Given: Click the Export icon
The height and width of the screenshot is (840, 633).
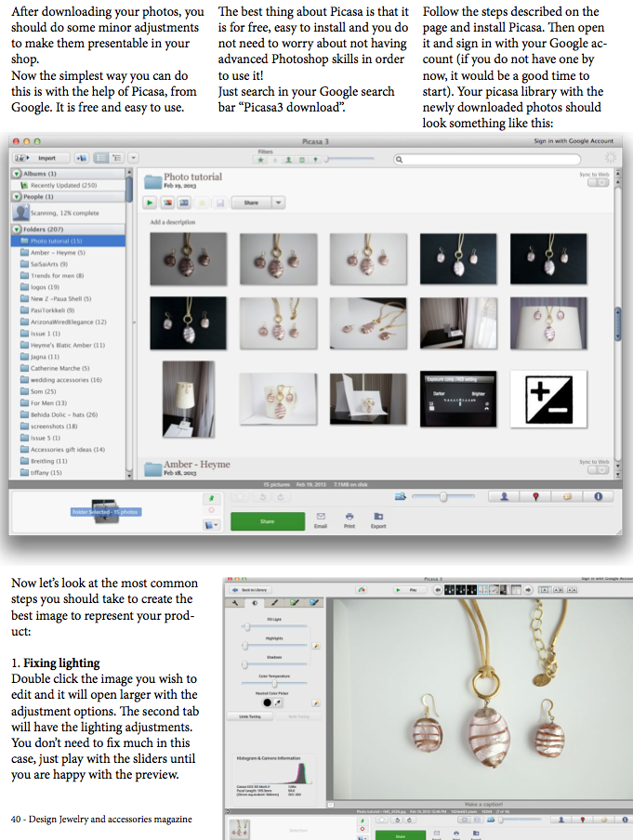Looking at the screenshot, I should (x=378, y=520).
